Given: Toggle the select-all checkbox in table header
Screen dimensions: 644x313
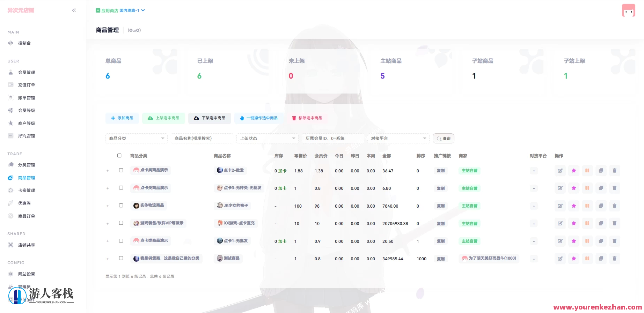Looking at the screenshot, I should [x=119, y=156].
